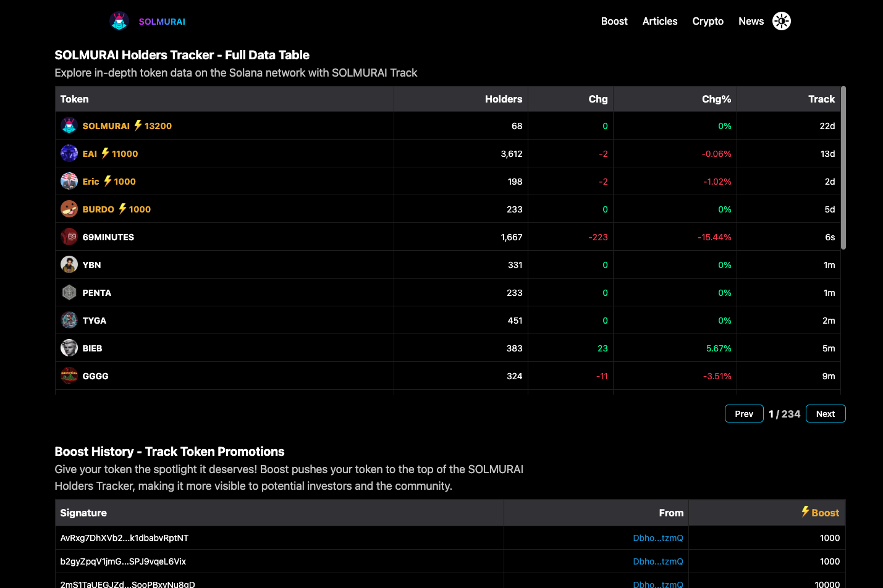Open Dbho...tzmQ sender link in first row
The height and width of the screenshot is (588, 883).
[657, 538]
